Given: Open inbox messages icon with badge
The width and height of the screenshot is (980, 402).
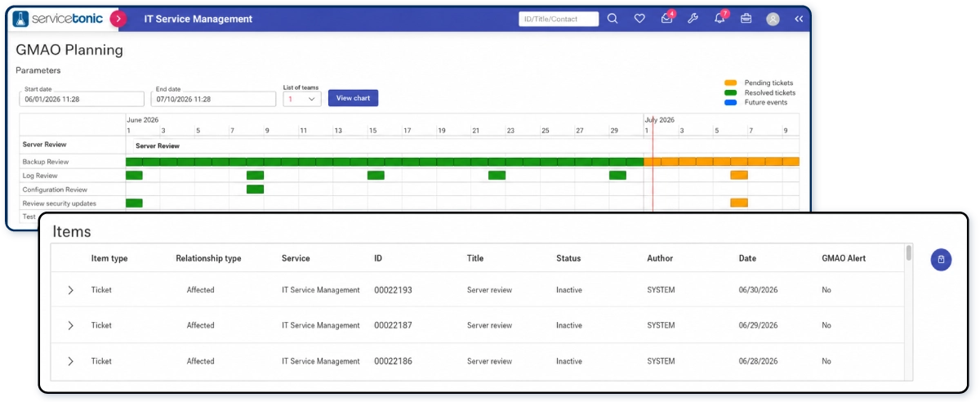Looking at the screenshot, I should pyautogui.click(x=667, y=18).
